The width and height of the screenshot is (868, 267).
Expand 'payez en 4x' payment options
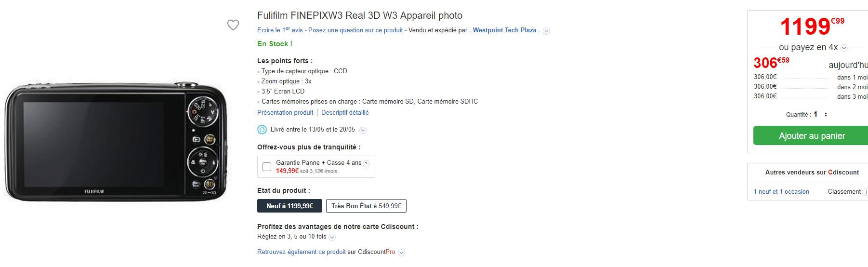[844, 48]
